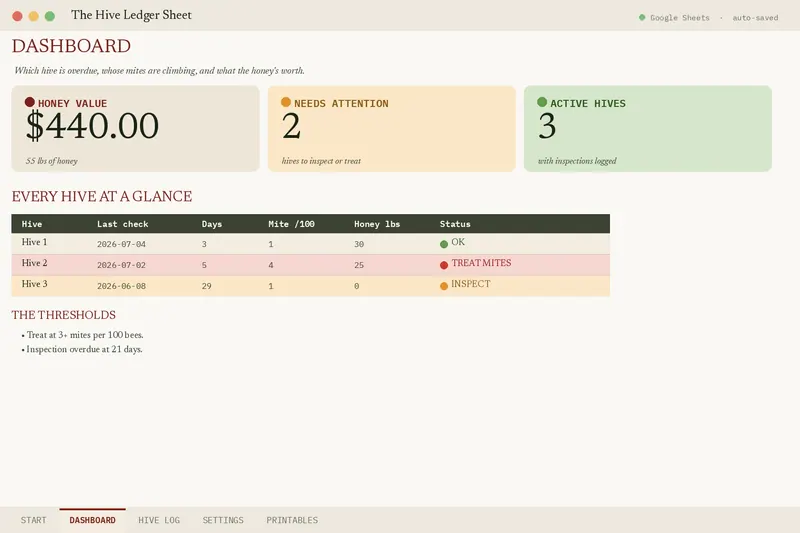The width and height of the screenshot is (800, 533).
Task: Click the red Treat Mites status dot
Action: tap(444, 265)
